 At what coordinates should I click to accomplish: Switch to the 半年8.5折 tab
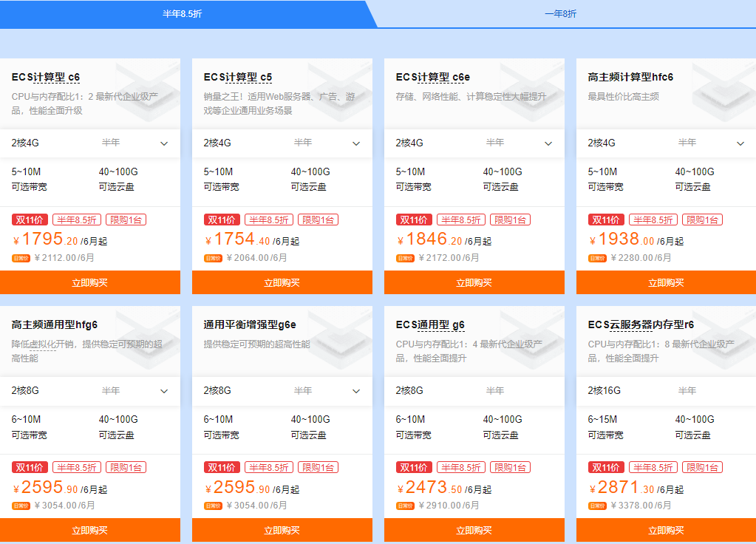point(183,14)
